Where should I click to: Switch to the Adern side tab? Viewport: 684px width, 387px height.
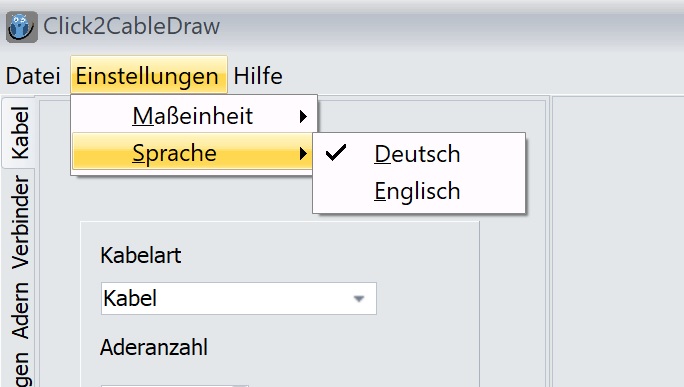20,310
